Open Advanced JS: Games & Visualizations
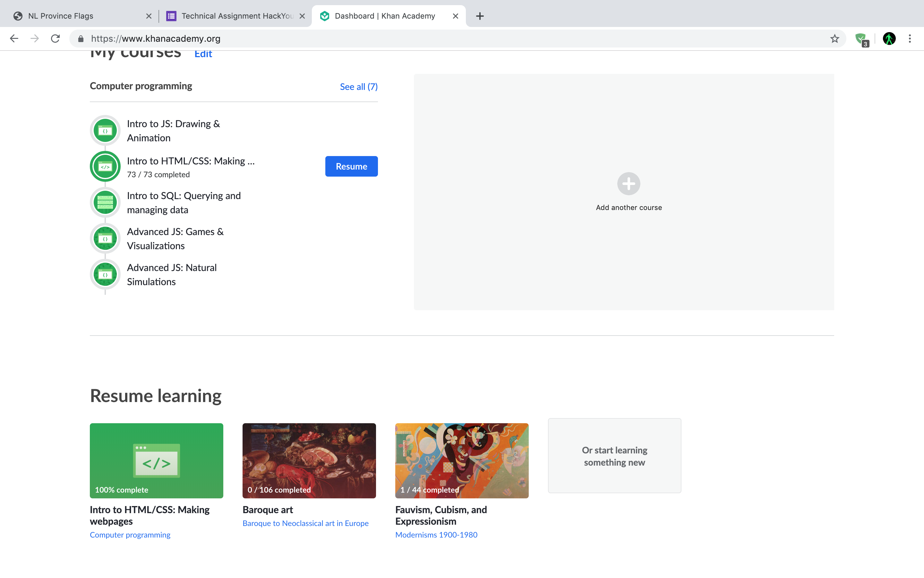Screen dimensions: 924x578 [x=175, y=239]
